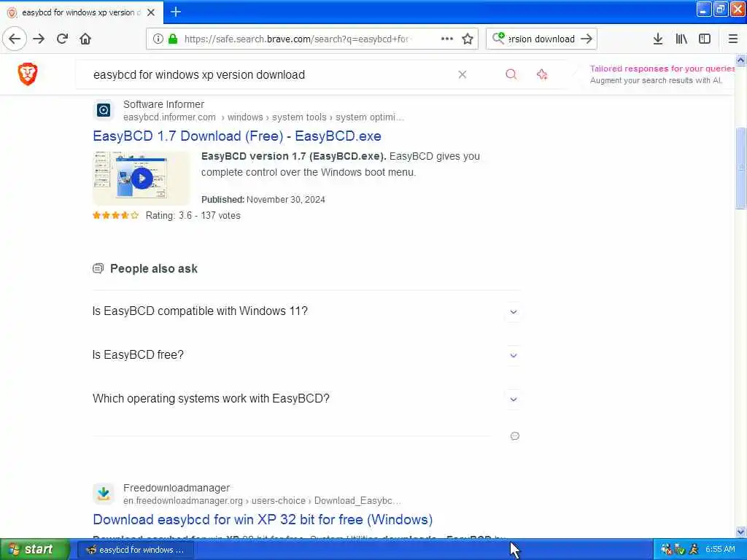
Task: Show site information via the info icon
Action: tap(158, 39)
